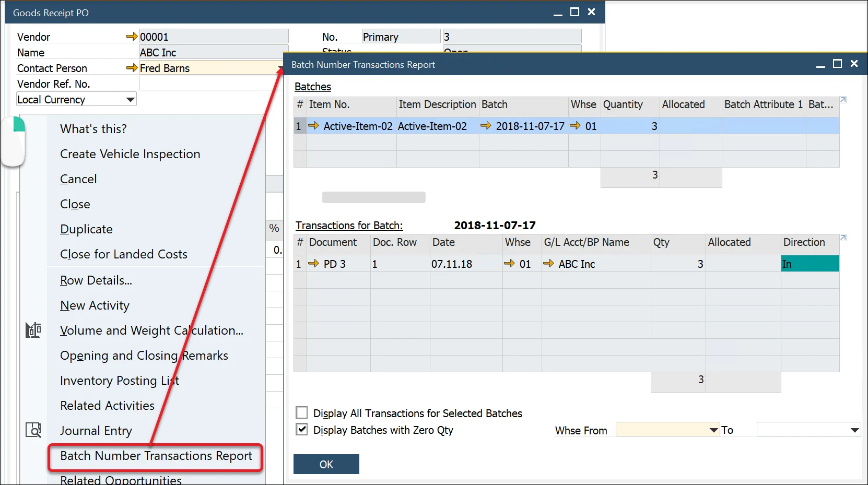Click the expand-grid icon above the Transactions table
Image resolution: width=868 pixels, height=485 pixels.
click(842, 236)
